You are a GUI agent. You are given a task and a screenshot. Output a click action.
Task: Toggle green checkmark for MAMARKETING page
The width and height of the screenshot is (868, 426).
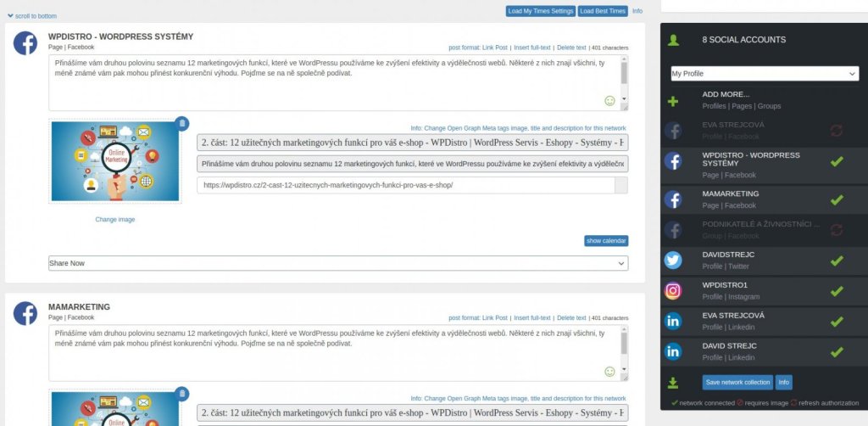pos(837,200)
